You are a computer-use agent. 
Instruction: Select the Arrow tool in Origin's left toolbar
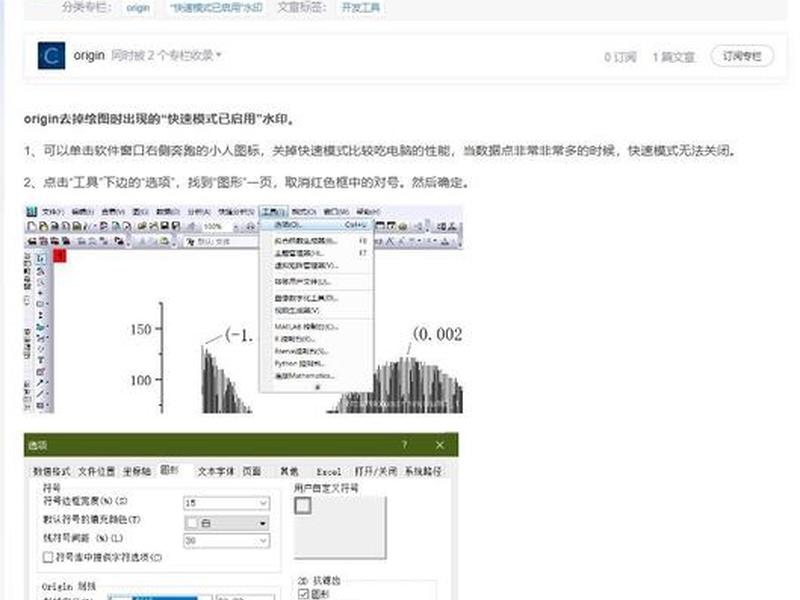pos(41,383)
